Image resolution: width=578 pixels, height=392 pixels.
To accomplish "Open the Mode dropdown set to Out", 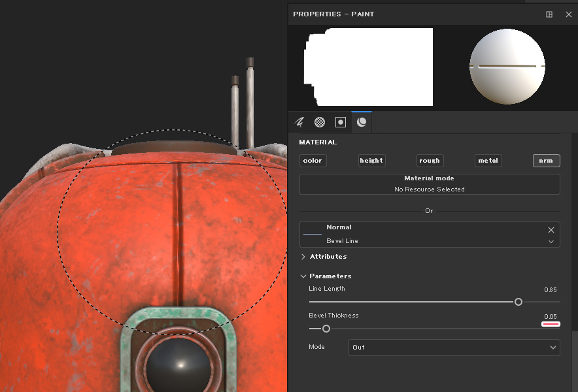I will click(x=454, y=348).
